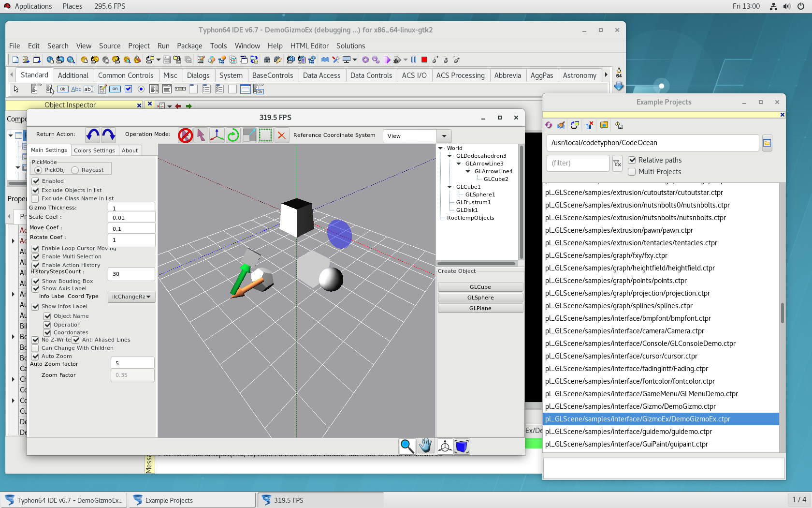Select the pink arrow Select operation mode
The width and height of the screenshot is (812, 508).
click(x=201, y=135)
